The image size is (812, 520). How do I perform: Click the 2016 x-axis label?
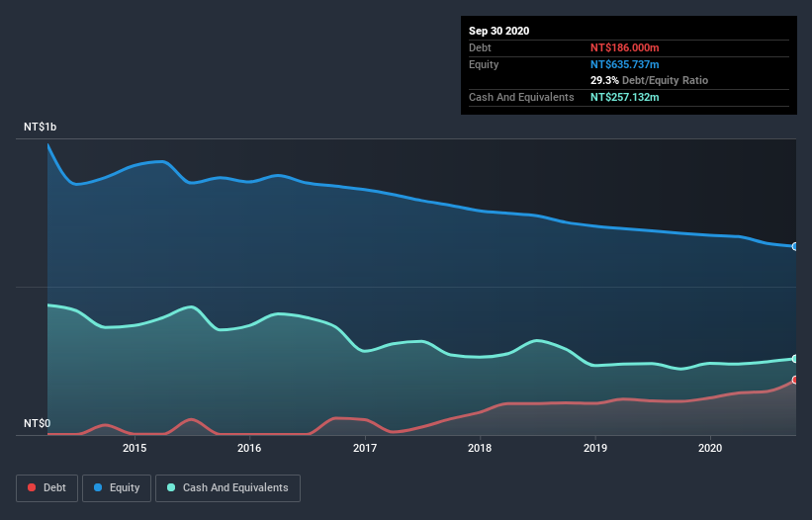tap(249, 448)
